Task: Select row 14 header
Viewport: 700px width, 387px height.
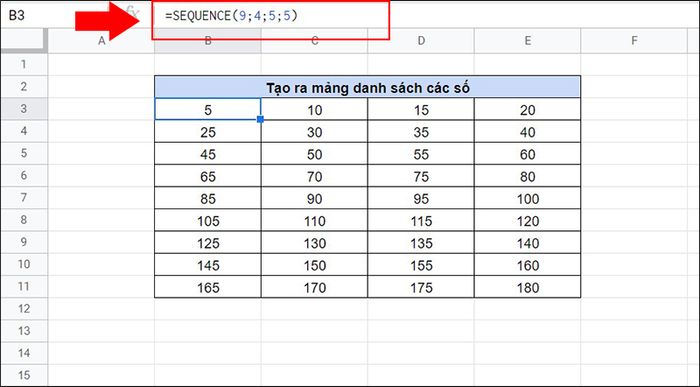Action: [24, 353]
